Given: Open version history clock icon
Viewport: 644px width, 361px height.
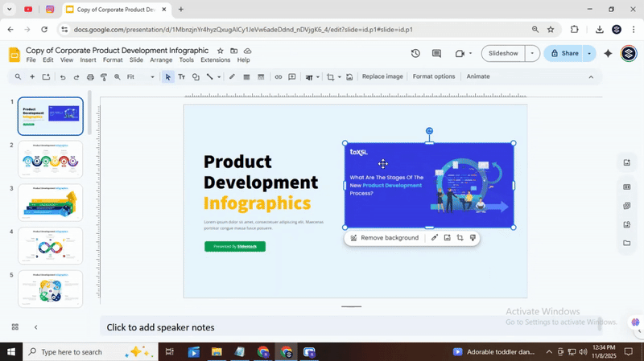Looking at the screenshot, I should pos(415,54).
